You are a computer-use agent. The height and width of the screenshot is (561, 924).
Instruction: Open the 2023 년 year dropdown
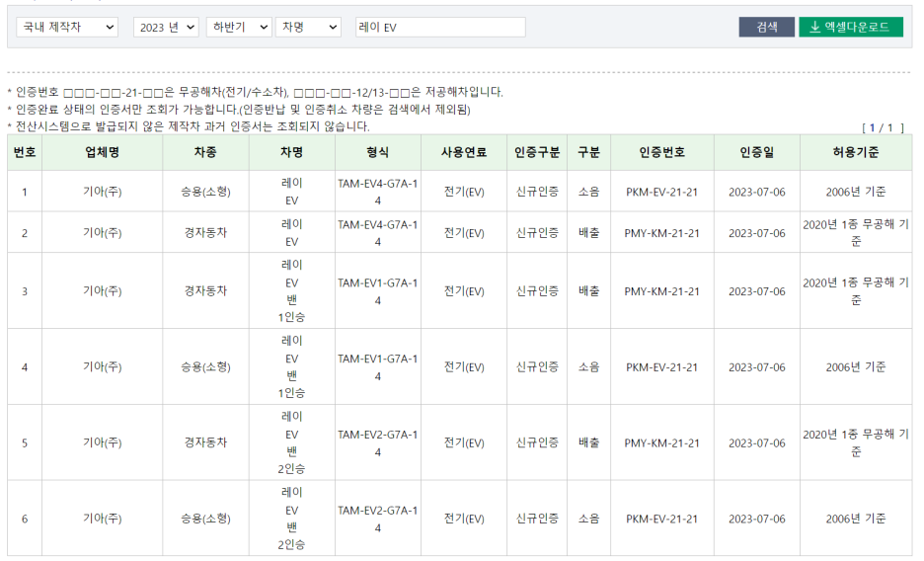[166, 27]
